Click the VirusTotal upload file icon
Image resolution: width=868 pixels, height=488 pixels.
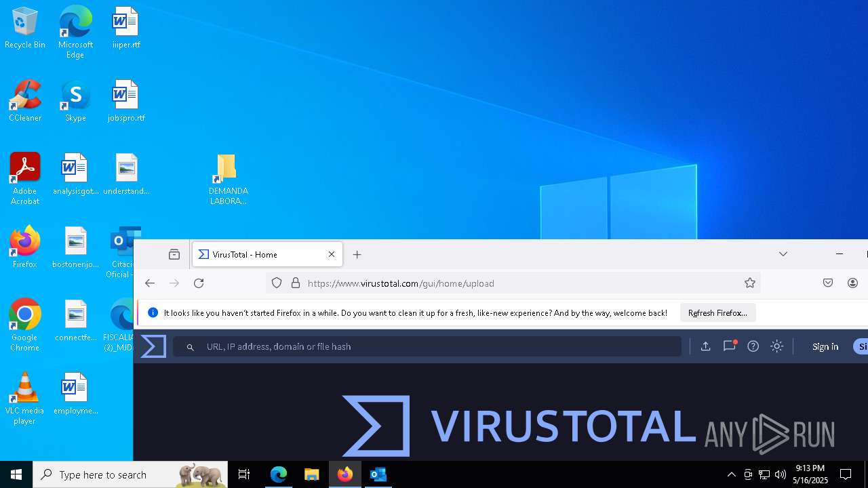click(x=705, y=346)
